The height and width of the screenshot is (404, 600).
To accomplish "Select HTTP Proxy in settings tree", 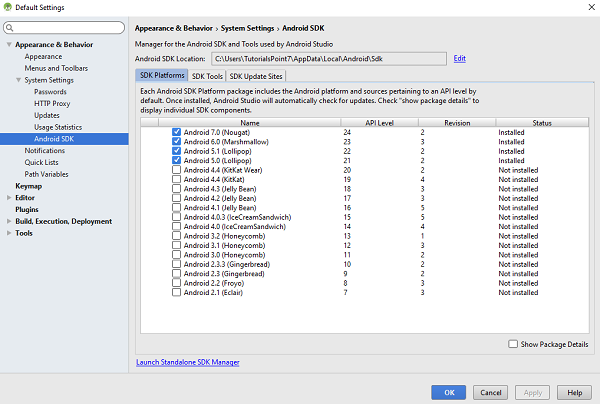I will pos(52,103).
